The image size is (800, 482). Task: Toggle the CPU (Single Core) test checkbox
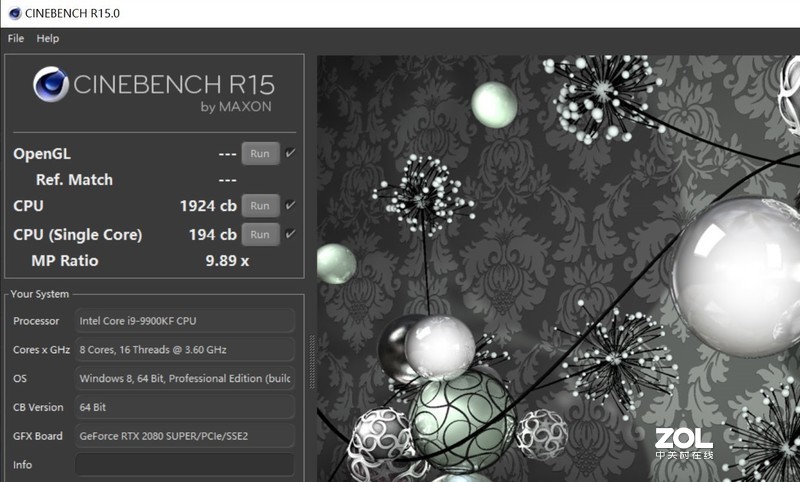(x=290, y=234)
